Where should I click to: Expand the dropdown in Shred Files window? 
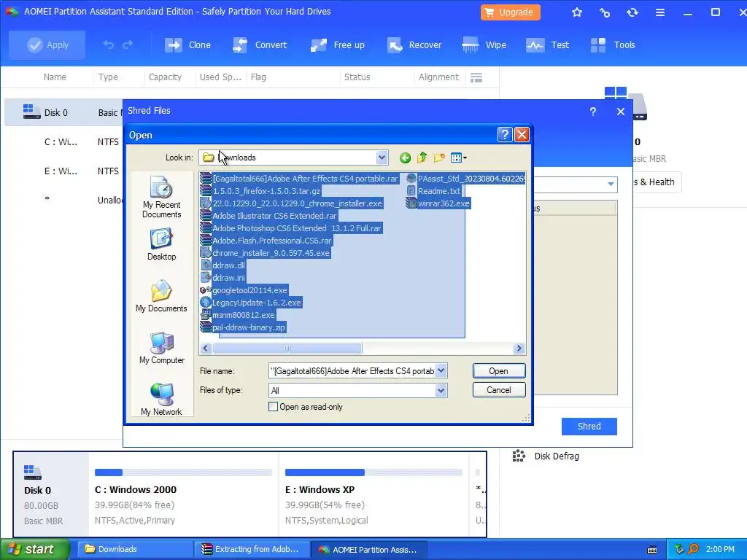click(x=611, y=184)
